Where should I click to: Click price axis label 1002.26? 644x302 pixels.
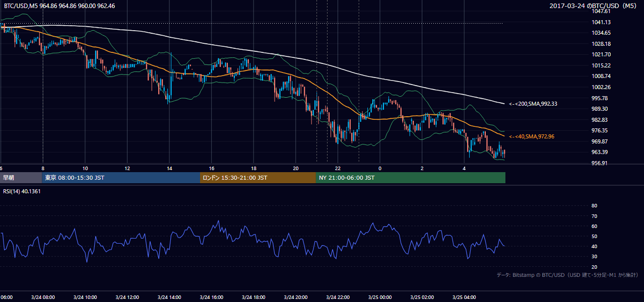tap(602, 87)
